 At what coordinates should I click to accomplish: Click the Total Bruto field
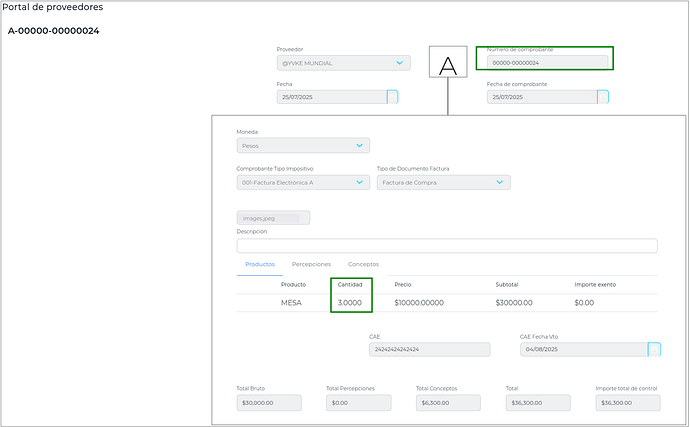click(x=269, y=403)
